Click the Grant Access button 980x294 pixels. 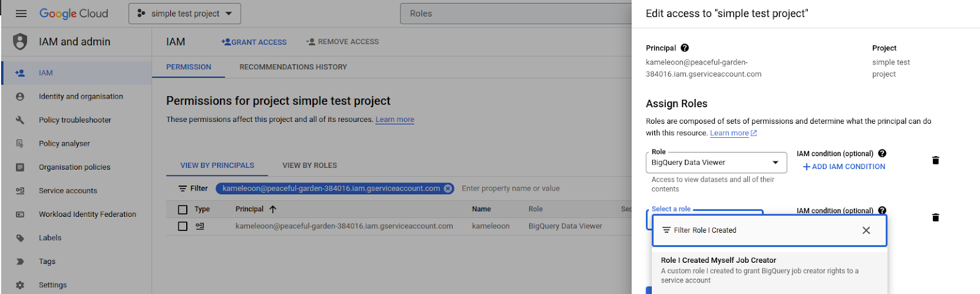click(x=254, y=42)
